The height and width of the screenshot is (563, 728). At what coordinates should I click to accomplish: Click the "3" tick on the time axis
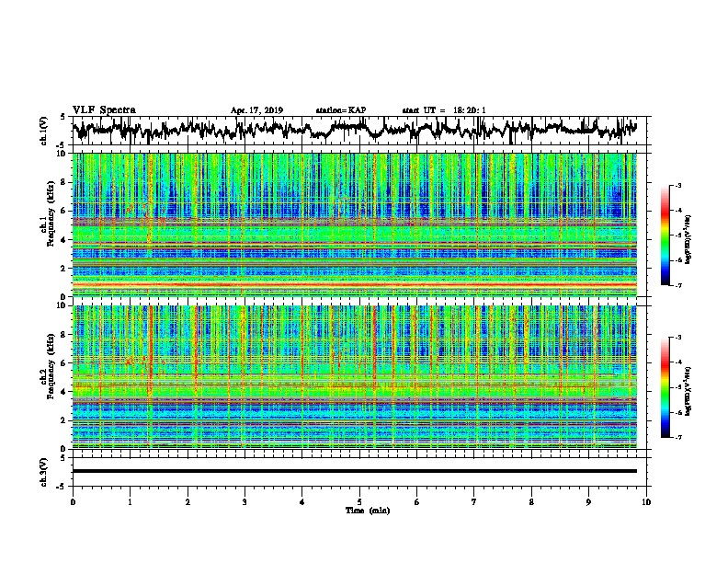(245, 502)
